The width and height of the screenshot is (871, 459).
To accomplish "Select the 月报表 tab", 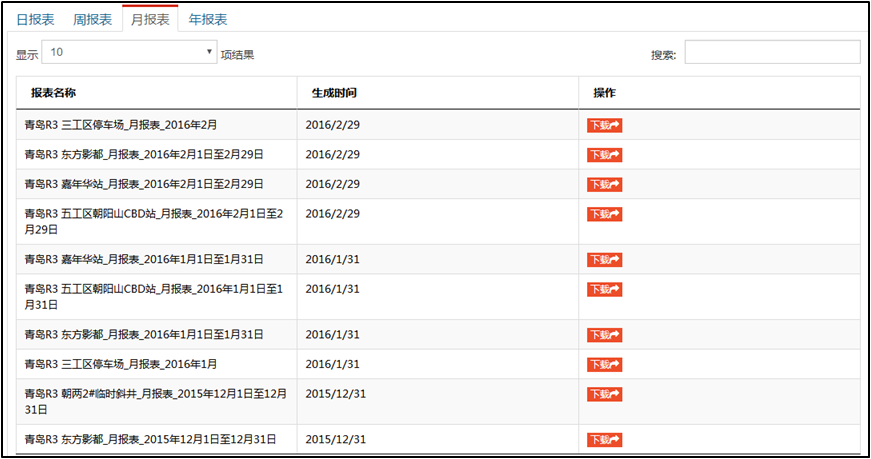I will [150, 19].
